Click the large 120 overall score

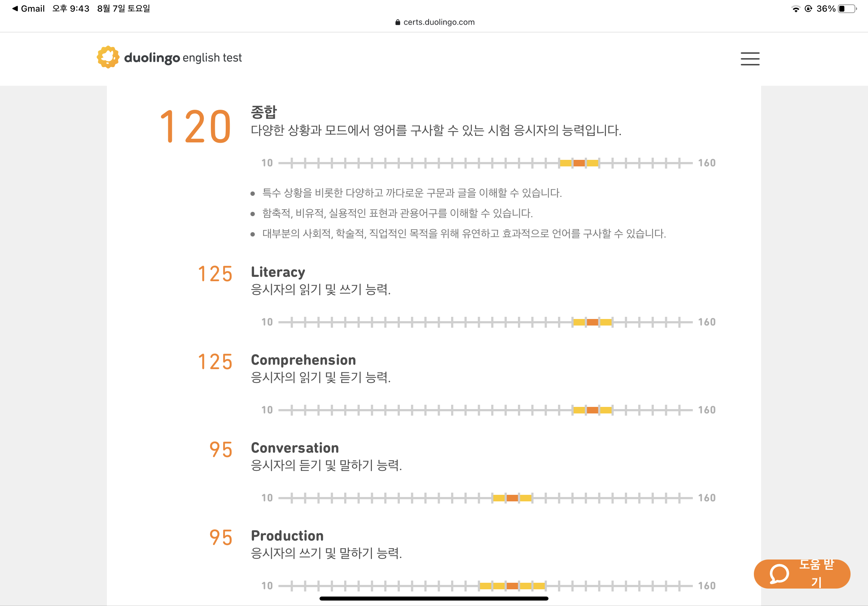pyautogui.click(x=195, y=126)
